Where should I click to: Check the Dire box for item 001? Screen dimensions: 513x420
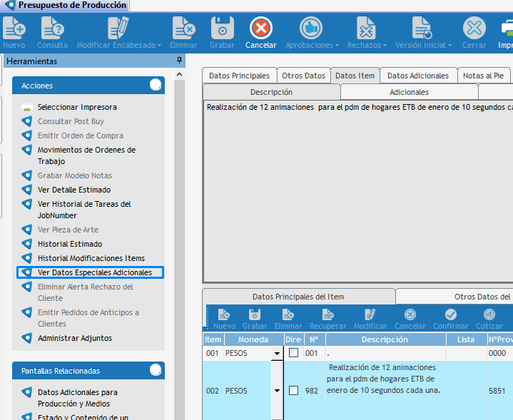click(293, 353)
